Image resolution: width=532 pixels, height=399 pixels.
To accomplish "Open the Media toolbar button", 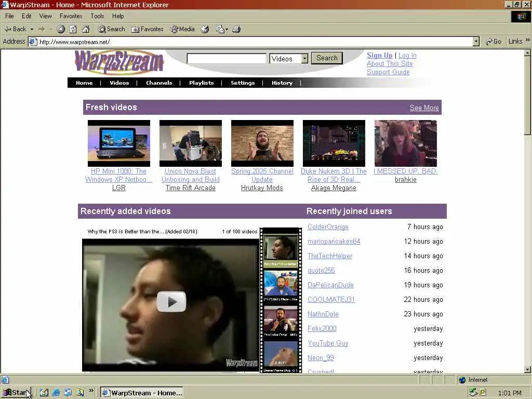I will (x=182, y=29).
